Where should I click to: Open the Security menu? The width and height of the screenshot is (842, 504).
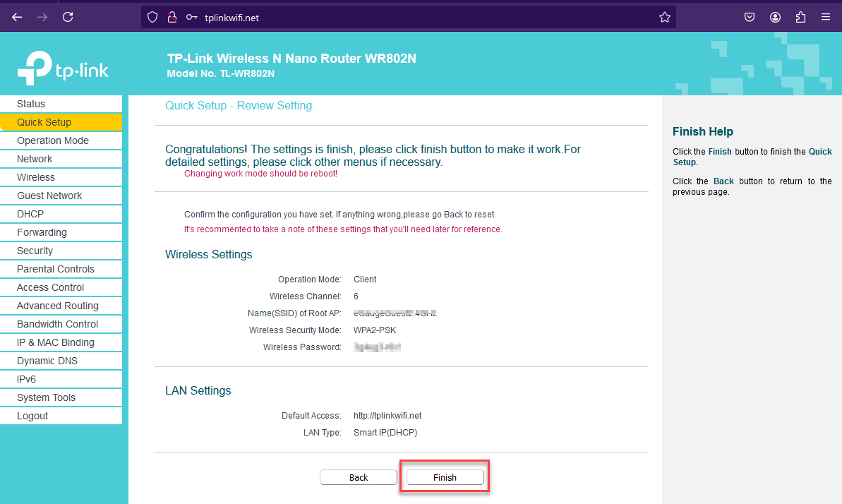pos(61,251)
